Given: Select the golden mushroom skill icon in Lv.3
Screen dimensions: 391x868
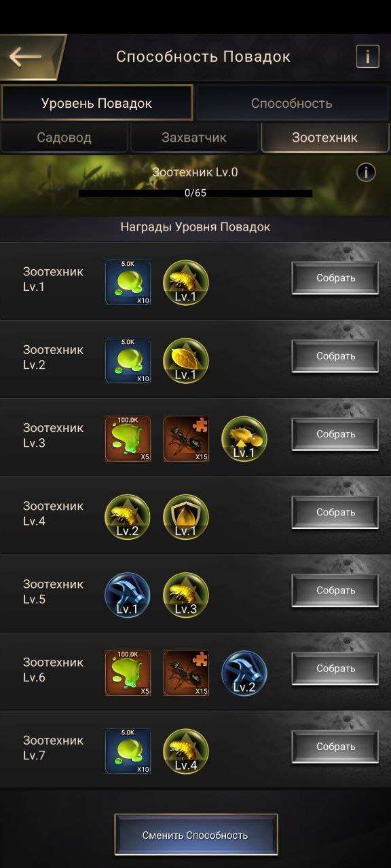Looking at the screenshot, I should pyautogui.click(x=244, y=439).
